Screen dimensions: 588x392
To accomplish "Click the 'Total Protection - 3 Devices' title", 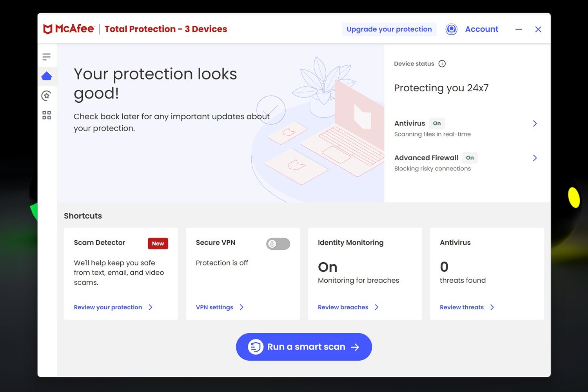I will pos(166,29).
